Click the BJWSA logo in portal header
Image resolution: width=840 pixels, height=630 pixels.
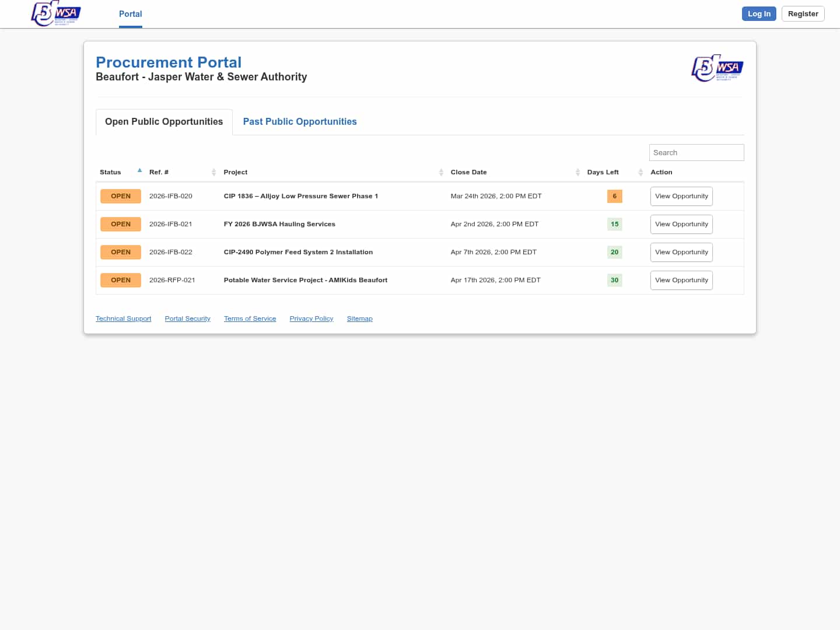coord(717,68)
